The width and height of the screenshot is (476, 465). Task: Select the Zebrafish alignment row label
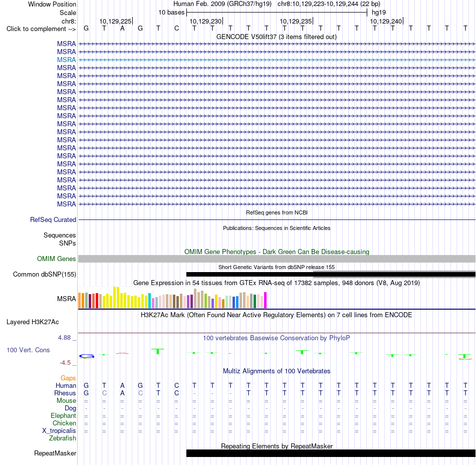pyautogui.click(x=63, y=438)
